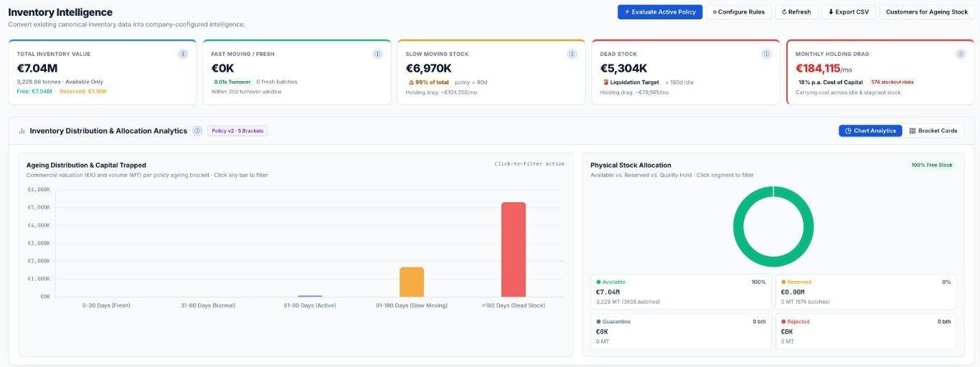Filter by the small 61-90 Days Active bar

(x=310, y=296)
